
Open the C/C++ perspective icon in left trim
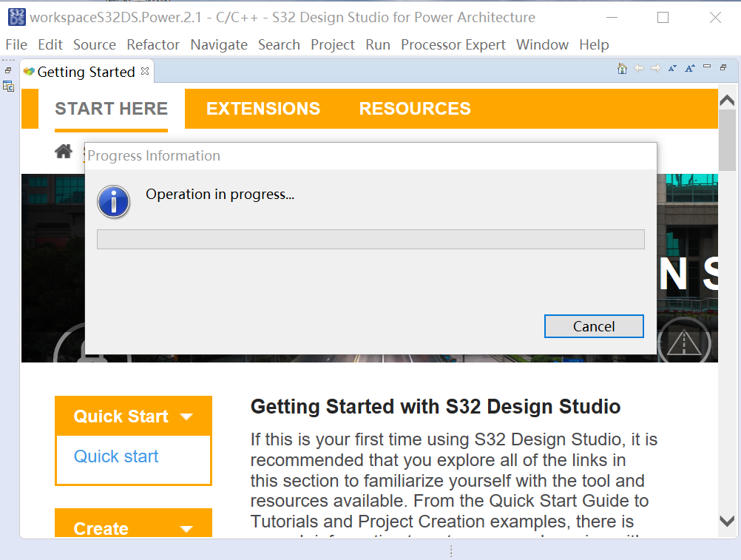click(9, 87)
